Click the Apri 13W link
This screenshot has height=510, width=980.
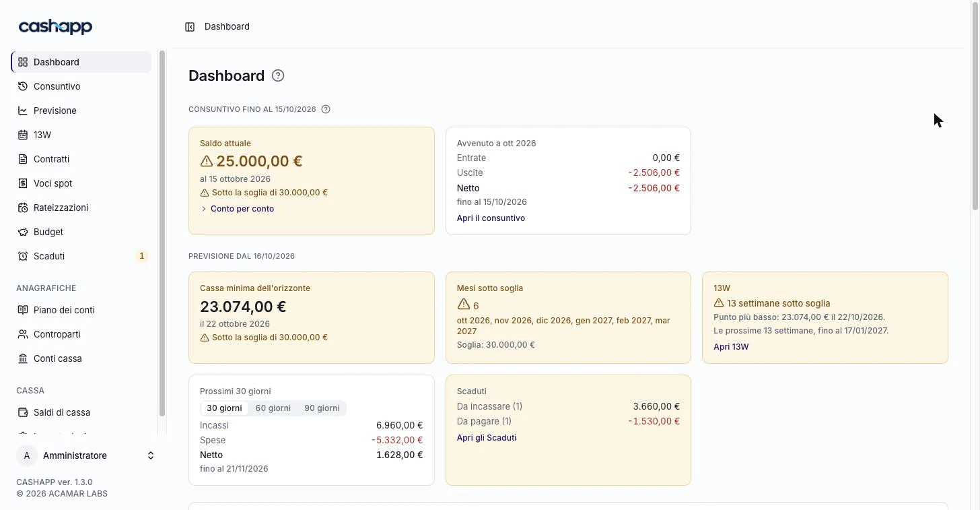tap(731, 347)
